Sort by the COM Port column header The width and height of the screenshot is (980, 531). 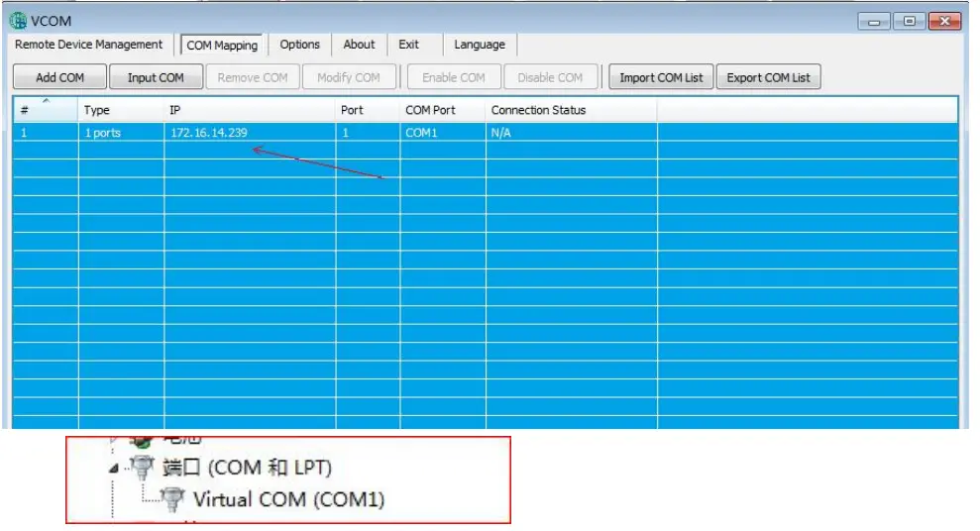[x=443, y=110]
